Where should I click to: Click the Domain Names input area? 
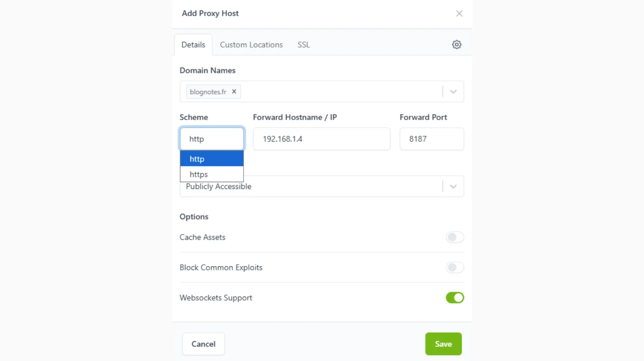click(338, 92)
